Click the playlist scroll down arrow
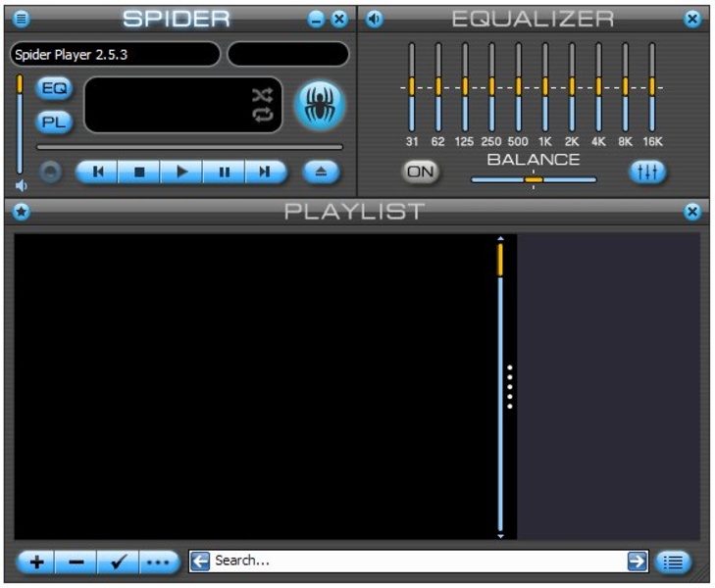The width and height of the screenshot is (715, 588). point(500,536)
